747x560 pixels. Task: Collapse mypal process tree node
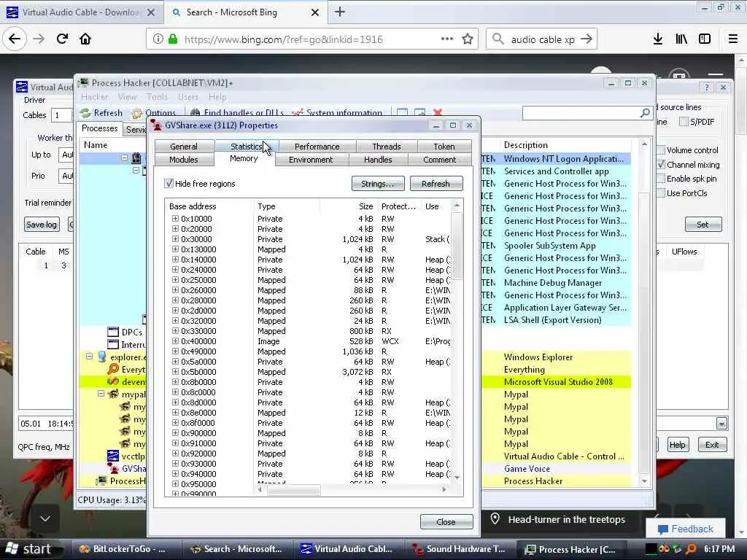click(101, 394)
